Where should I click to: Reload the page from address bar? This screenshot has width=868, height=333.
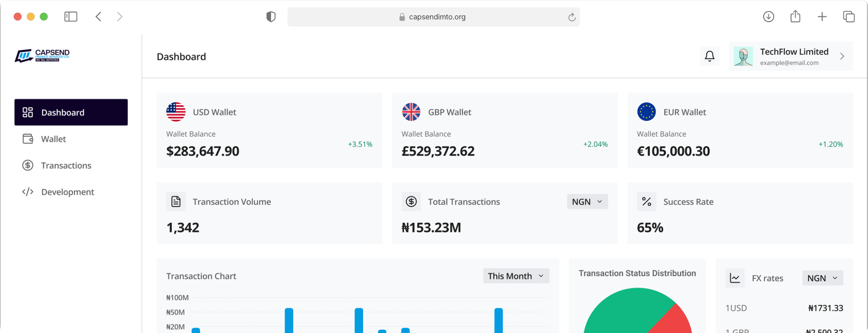(571, 17)
